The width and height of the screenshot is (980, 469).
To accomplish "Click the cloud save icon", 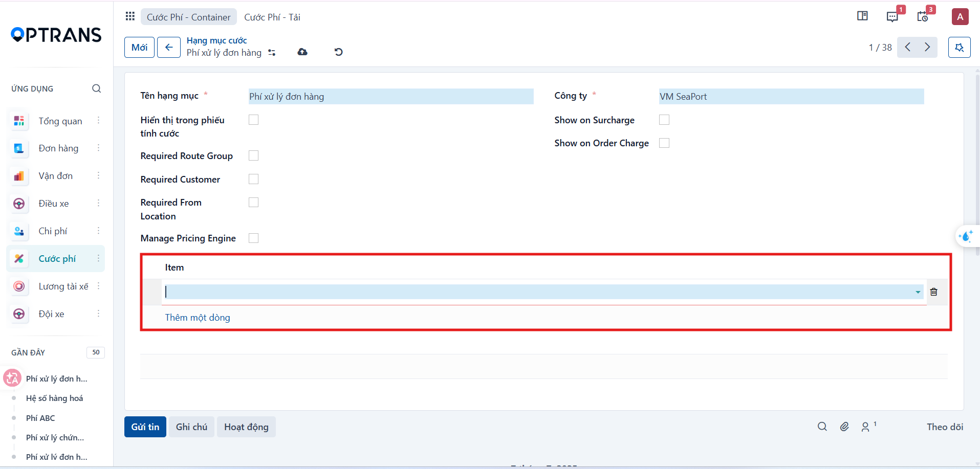I will tap(302, 52).
